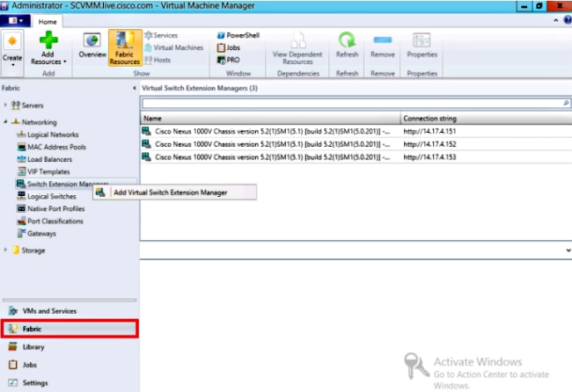
Task: Open Native Port Profiles node
Action: click(51, 209)
